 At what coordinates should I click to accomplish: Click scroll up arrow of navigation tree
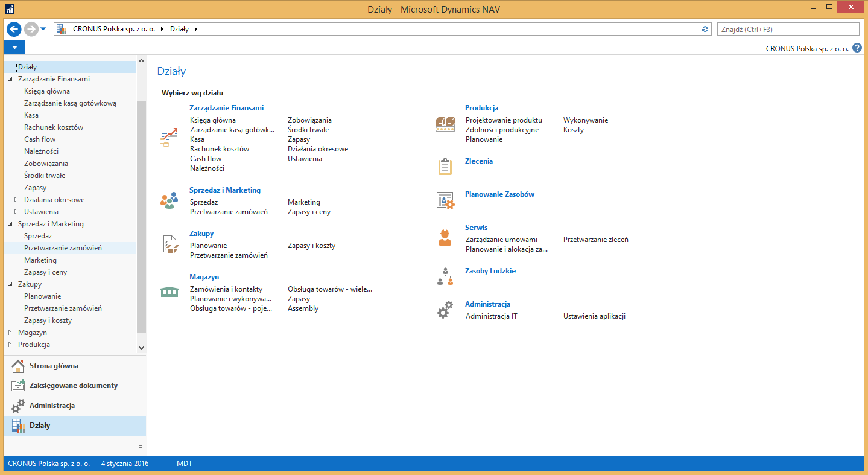coord(142,60)
